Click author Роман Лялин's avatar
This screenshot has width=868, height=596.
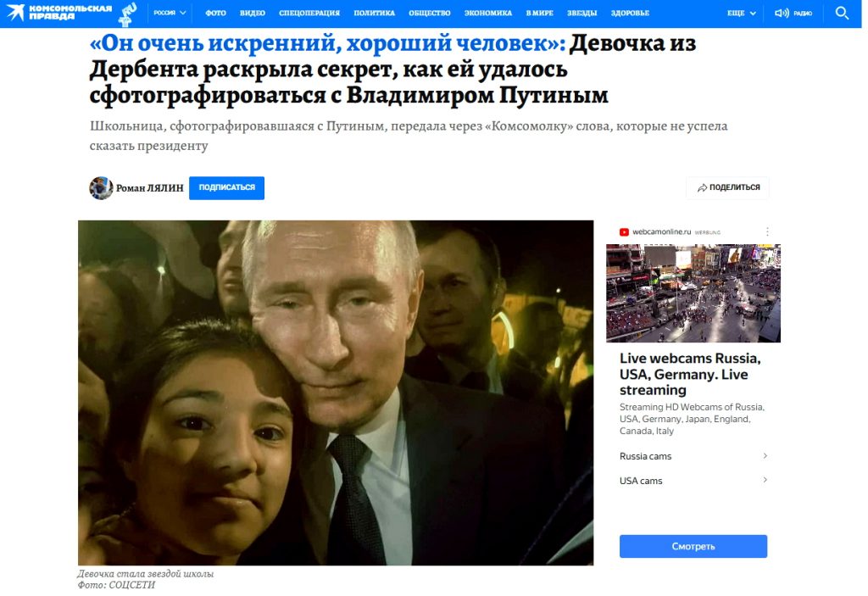pos(101,187)
